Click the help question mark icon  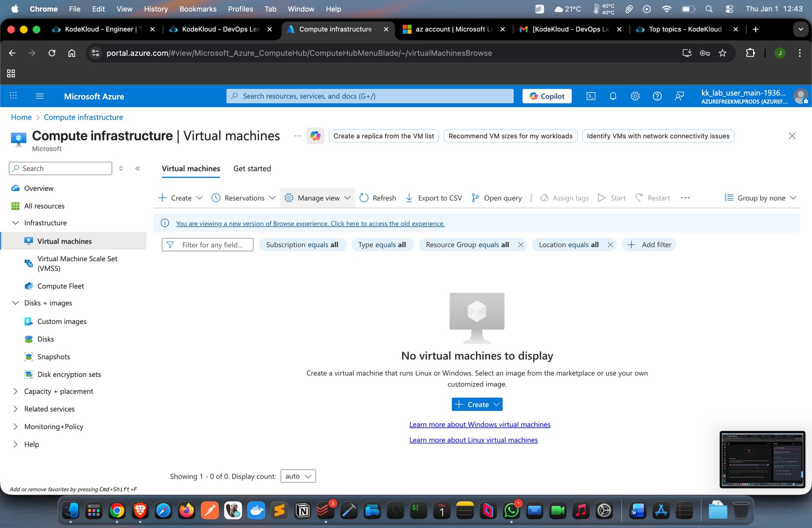coord(657,96)
